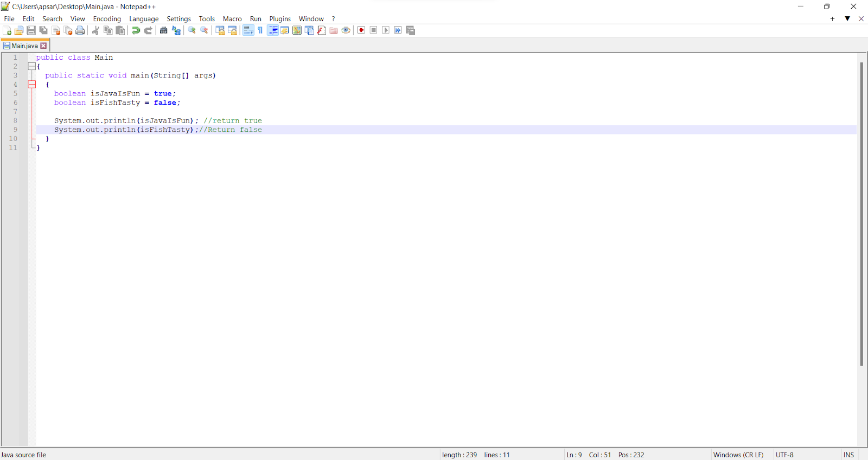
Task: Open the Settings menu
Action: point(178,19)
